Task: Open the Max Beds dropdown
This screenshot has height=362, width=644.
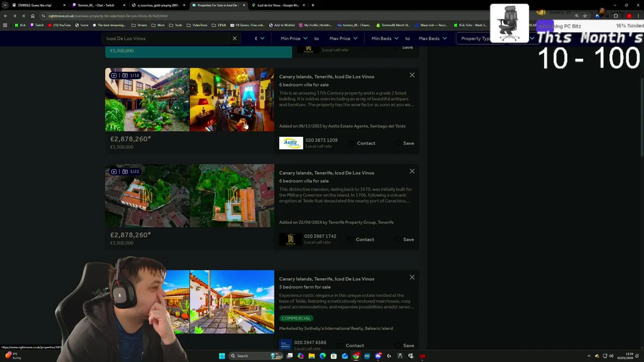Action: pyautogui.click(x=433, y=38)
